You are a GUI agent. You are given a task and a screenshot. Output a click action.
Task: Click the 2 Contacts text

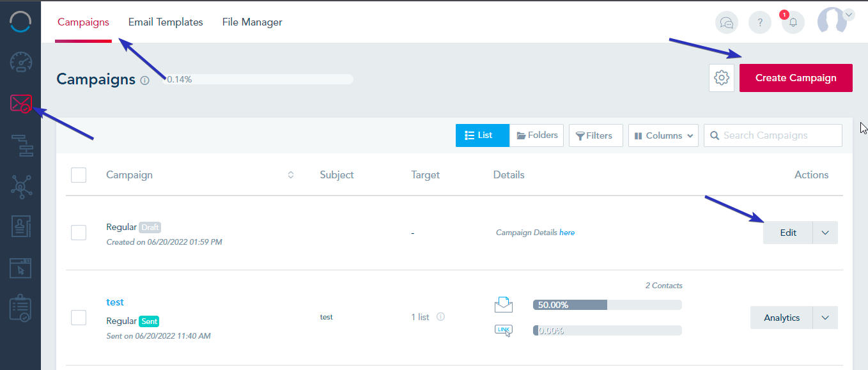coord(664,286)
